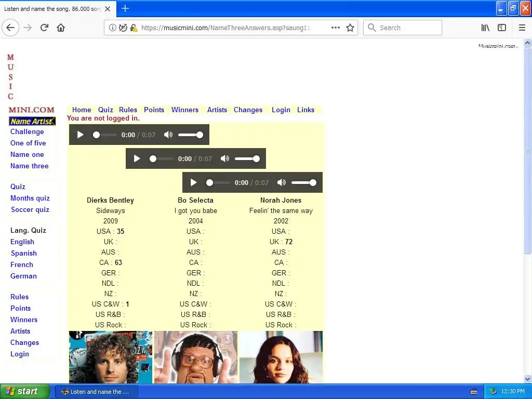Open Changes in the top navigation

[248, 110]
